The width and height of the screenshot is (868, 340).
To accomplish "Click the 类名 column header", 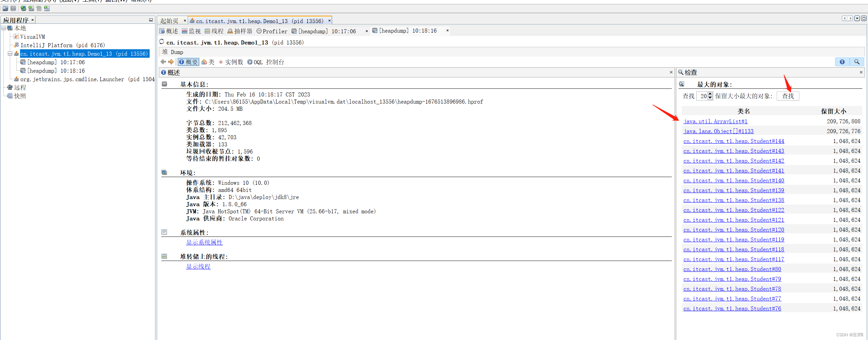I will click(x=743, y=111).
